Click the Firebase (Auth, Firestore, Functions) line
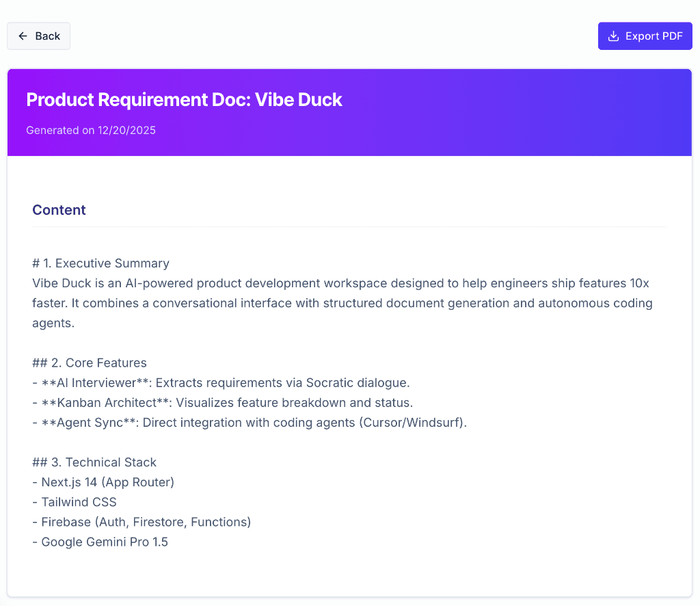Viewport: 700px width, 606px height. [142, 522]
